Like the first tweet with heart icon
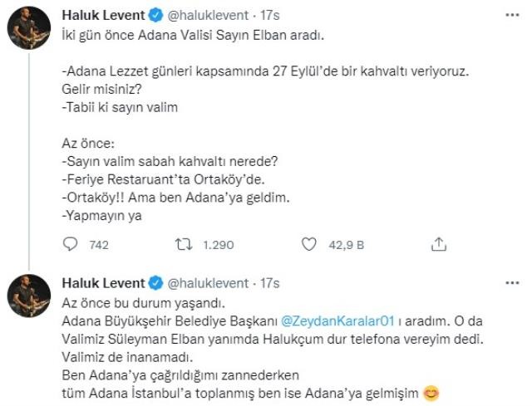This screenshot has width=532, height=406. click(x=309, y=245)
